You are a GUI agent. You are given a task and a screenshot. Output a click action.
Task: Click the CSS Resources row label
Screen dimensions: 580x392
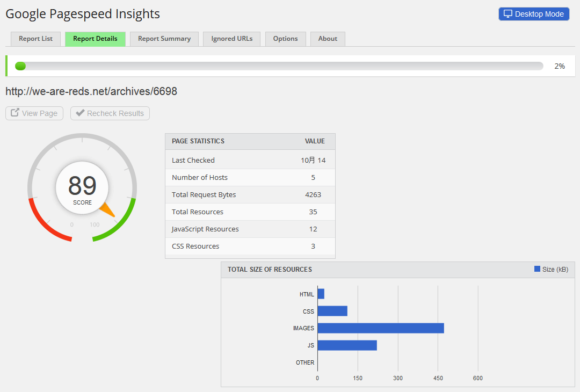tap(195, 246)
